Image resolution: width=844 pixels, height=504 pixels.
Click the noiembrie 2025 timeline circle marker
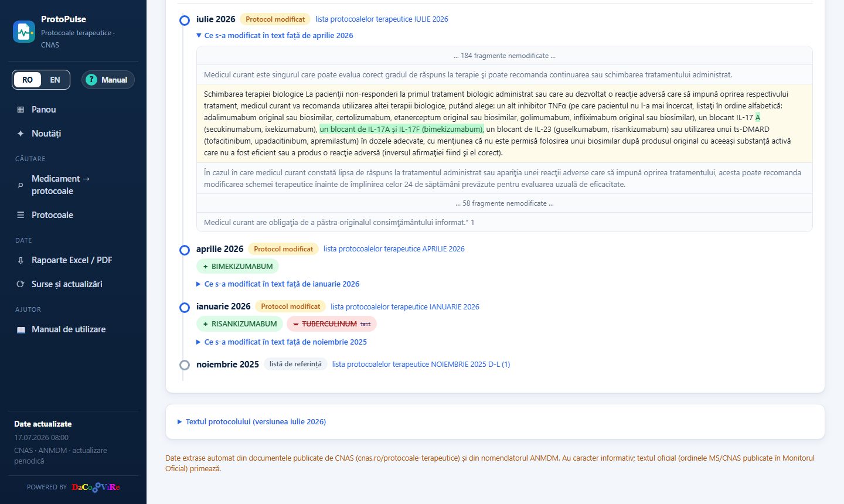click(185, 365)
